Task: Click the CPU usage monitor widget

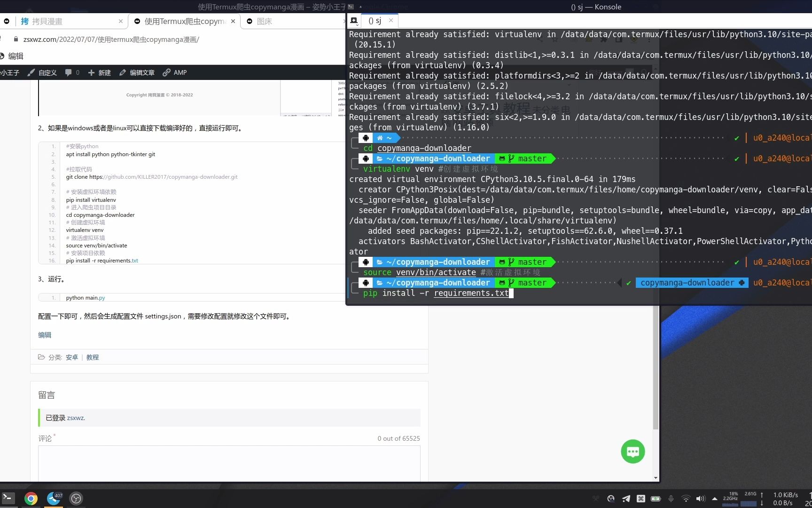Action: (x=730, y=499)
